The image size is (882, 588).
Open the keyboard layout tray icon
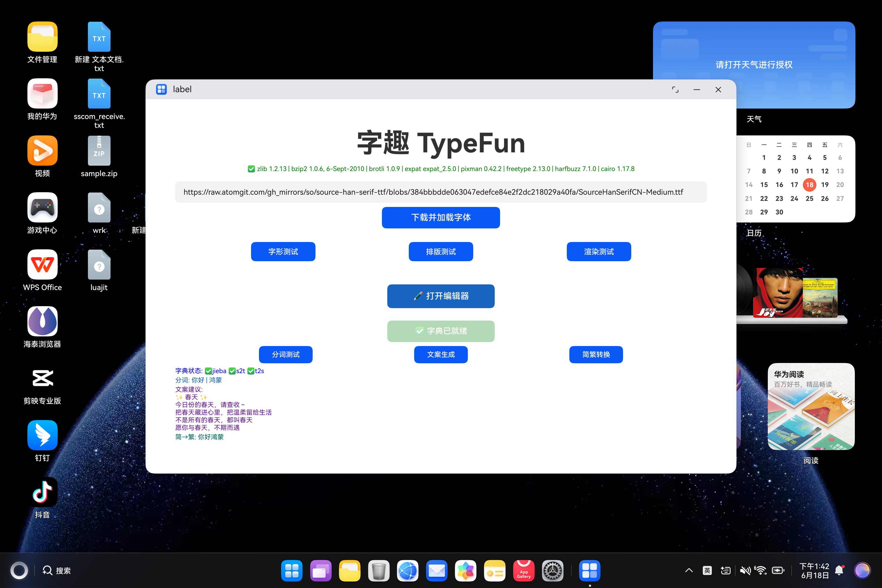(726, 571)
